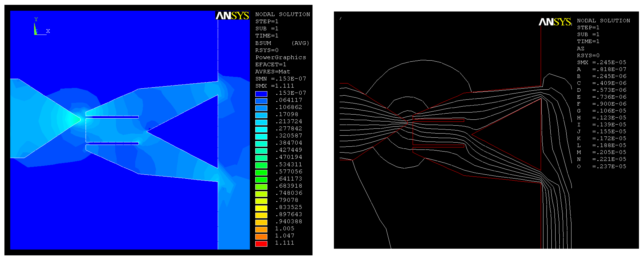Screen dimensions: 644x260
Task: Click the lime .748036 legend swatch
Action: click(x=261, y=194)
